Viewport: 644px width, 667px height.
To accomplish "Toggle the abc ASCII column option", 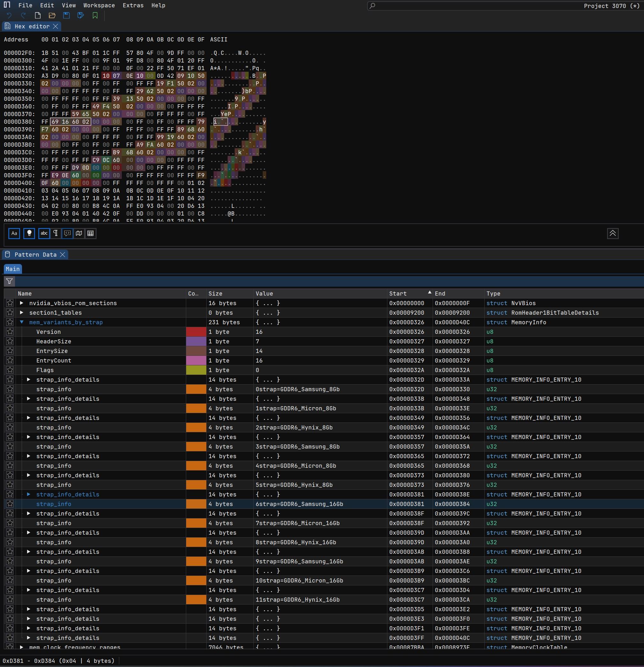I will [44, 233].
